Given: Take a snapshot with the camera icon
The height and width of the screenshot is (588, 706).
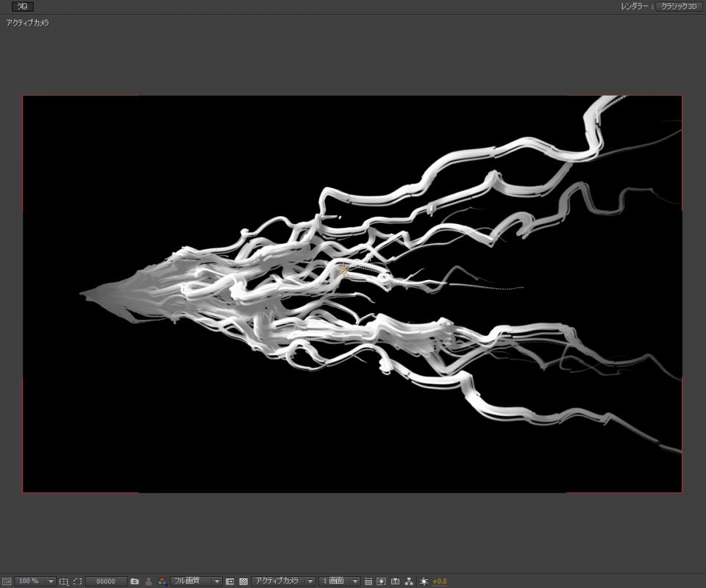Looking at the screenshot, I should coord(135,581).
